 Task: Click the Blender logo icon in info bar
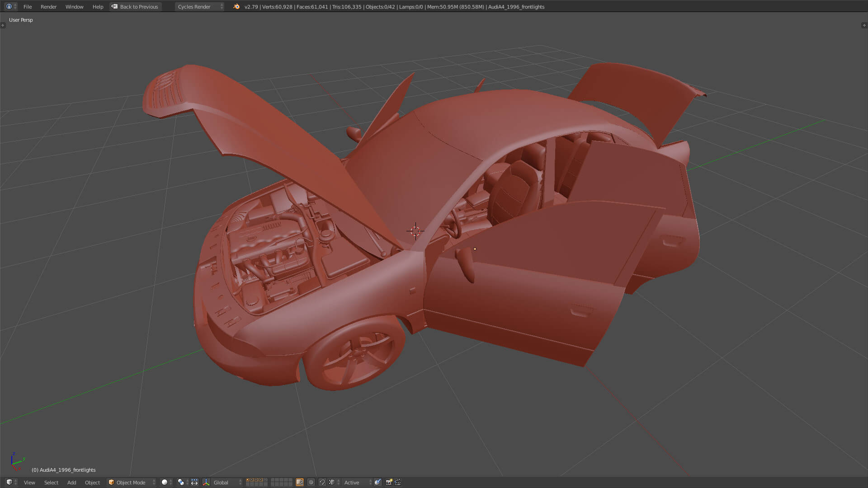point(236,6)
